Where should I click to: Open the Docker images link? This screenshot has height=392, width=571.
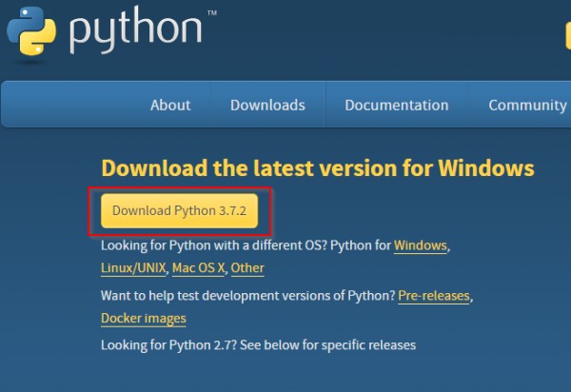click(x=144, y=319)
